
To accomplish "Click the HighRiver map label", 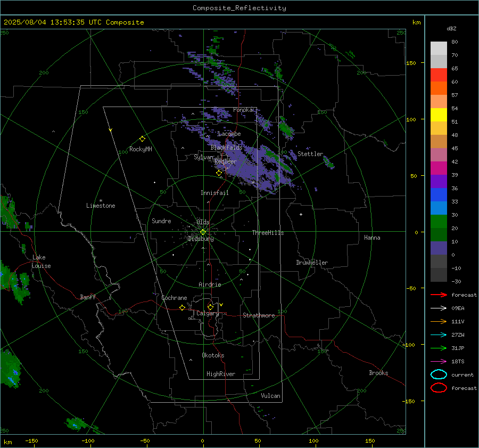I will [x=221, y=374].
